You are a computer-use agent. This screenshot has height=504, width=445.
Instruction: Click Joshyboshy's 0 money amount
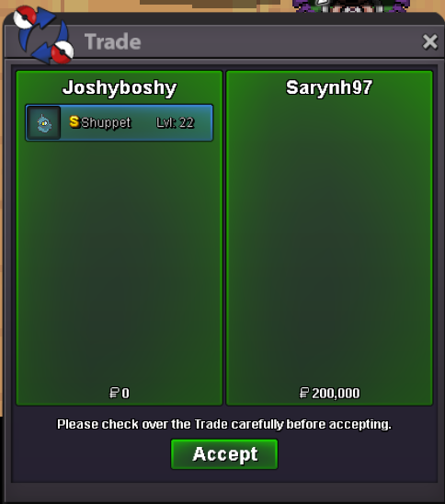[x=125, y=394]
